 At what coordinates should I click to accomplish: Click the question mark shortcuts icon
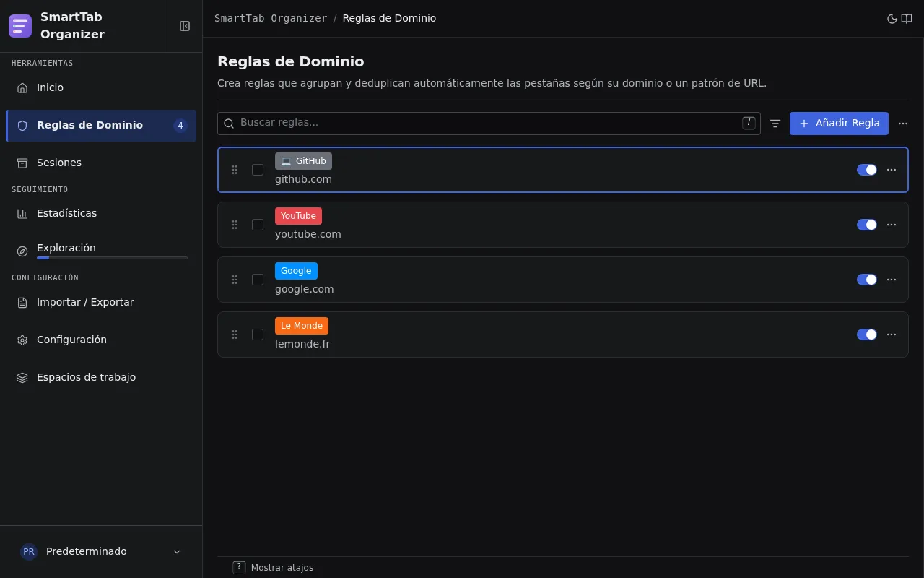(240, 567)
